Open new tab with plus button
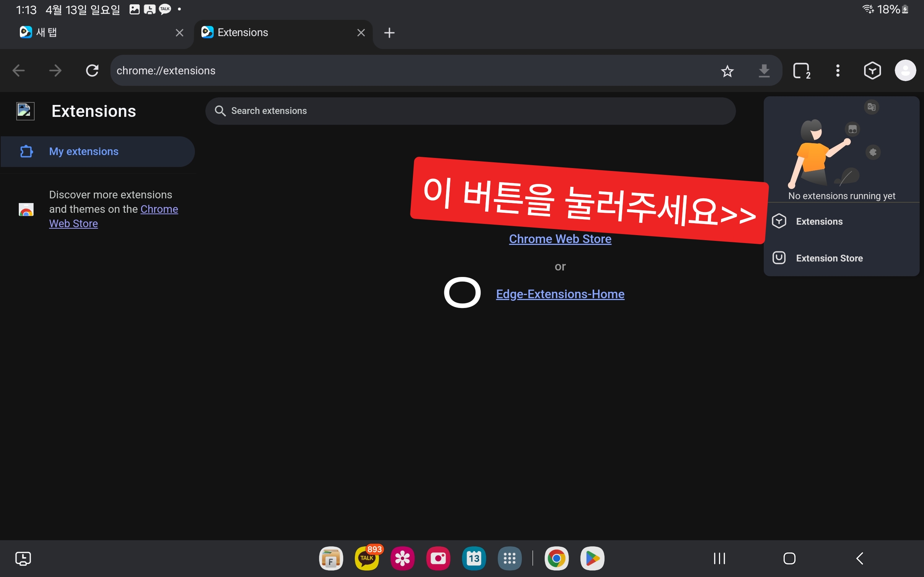This screenshot has width=924, height=577. (389, 33)
